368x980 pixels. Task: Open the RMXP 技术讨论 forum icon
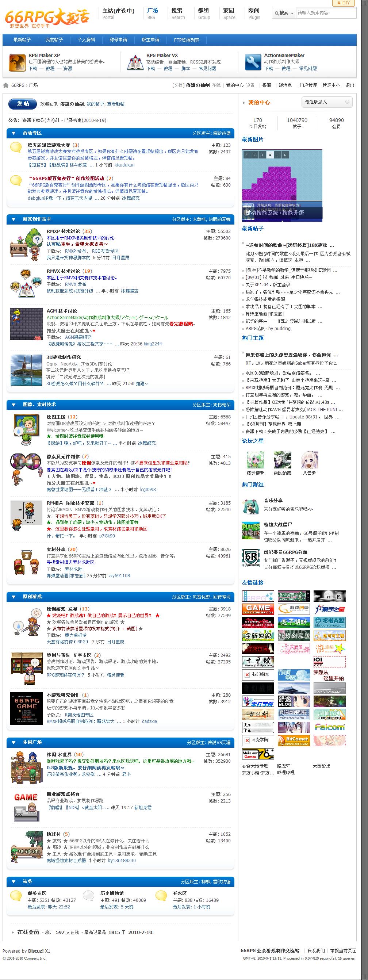pos(26,244)
